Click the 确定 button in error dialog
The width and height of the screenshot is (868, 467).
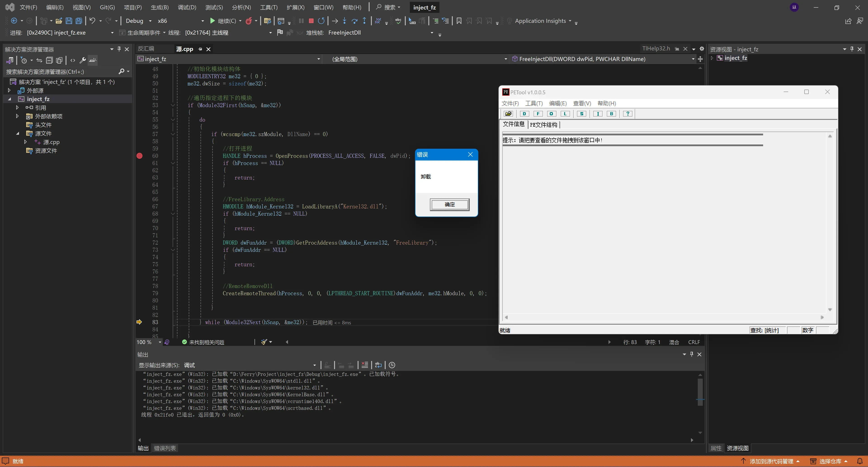450,205
